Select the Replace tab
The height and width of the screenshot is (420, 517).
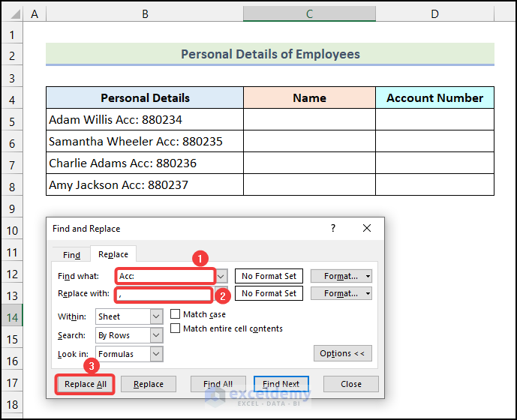[x=113, y=254]
